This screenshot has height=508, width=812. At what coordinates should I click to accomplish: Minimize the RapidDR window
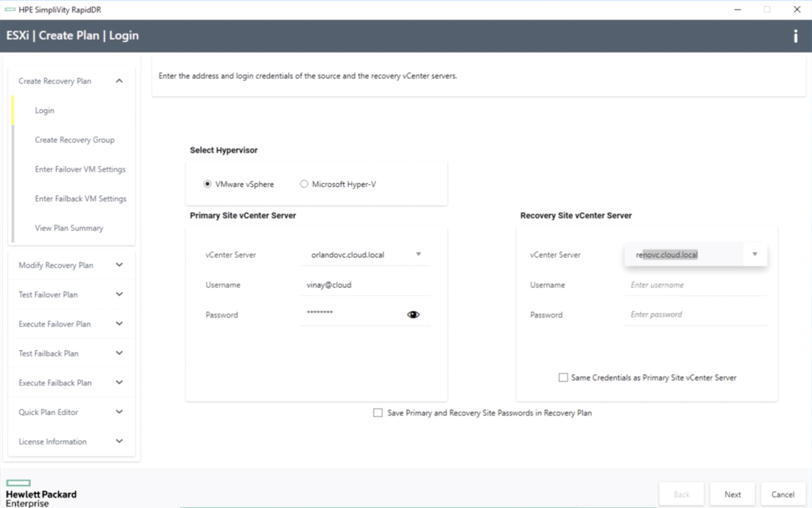coord(737,10)
